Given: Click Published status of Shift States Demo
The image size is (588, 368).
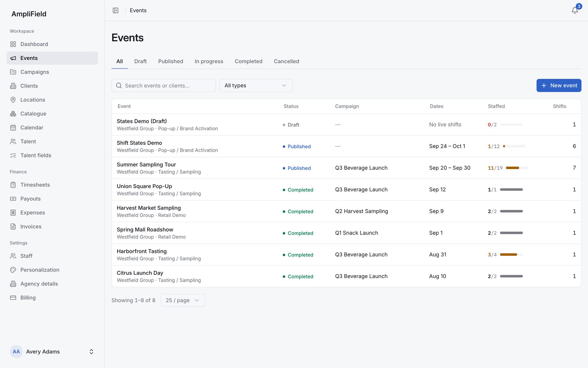Looking at the screenshot, I should (297, 147).
